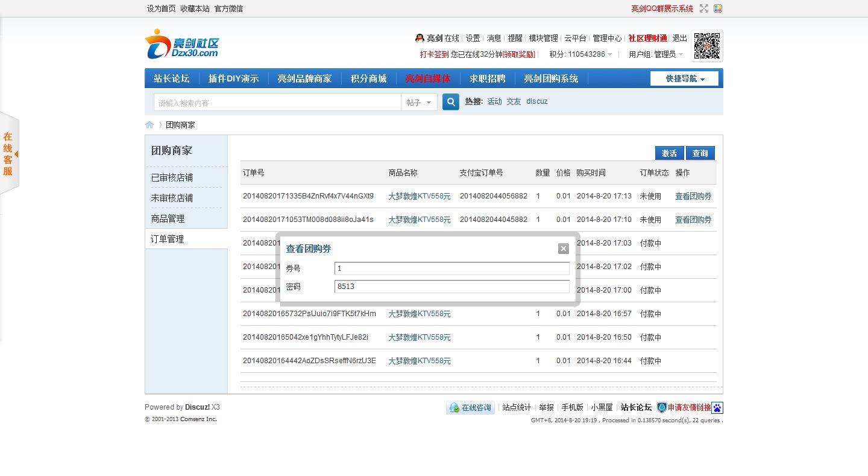Click the fullscreen toggle icon at top right
Screen dimensions: 868x476
tap(704, 8)
